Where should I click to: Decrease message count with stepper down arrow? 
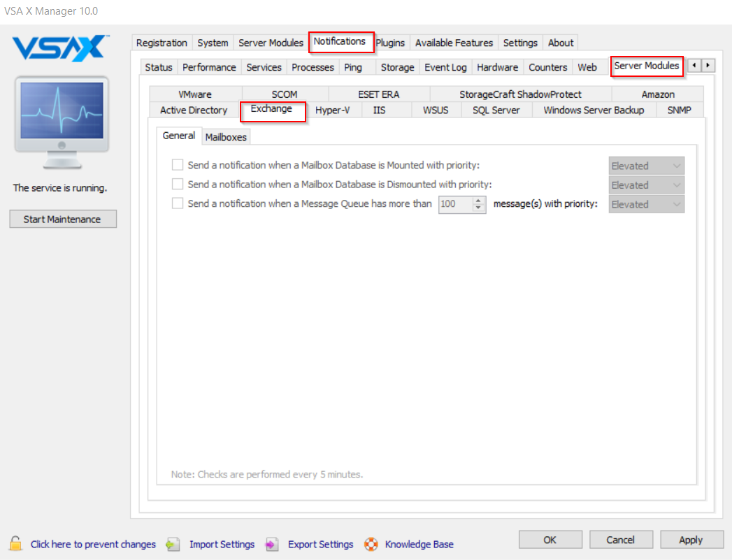point(478,208)
